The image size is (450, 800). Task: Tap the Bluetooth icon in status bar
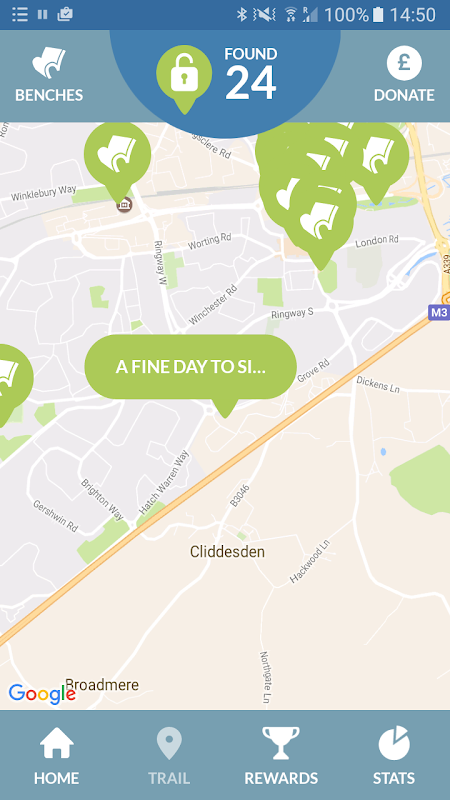click(x=241, y=14)
